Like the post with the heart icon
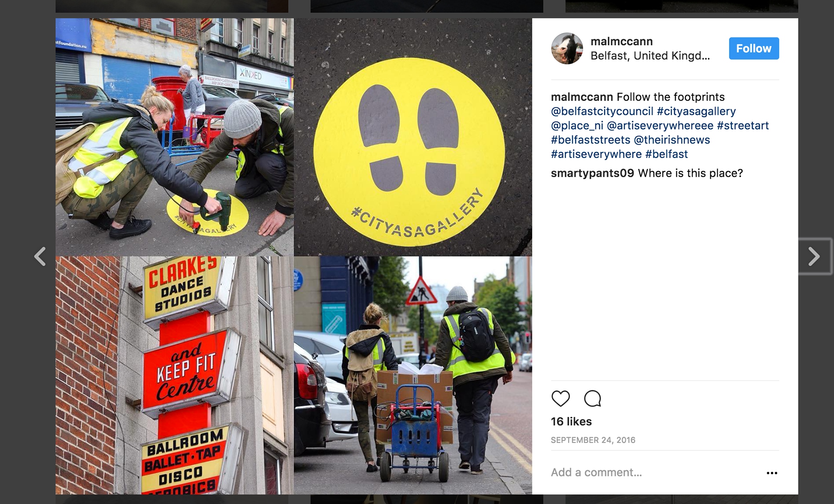834x504 pixels. [560, 398]
